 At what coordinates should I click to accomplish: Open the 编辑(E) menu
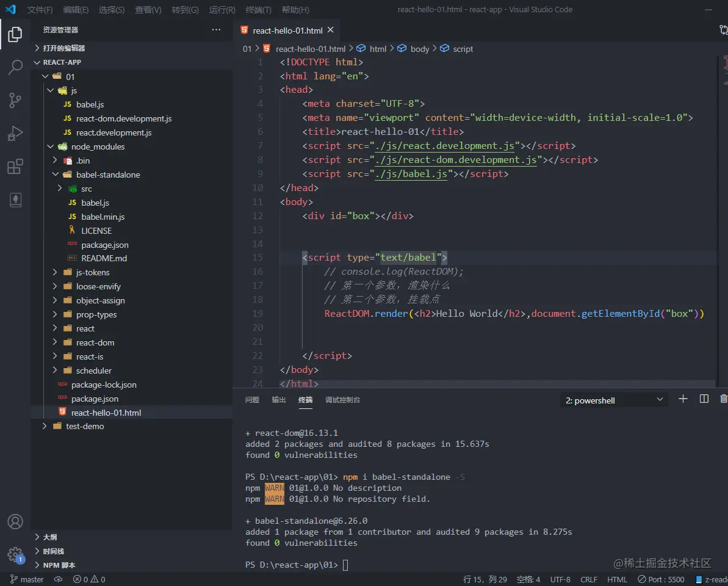coord(76,10)
